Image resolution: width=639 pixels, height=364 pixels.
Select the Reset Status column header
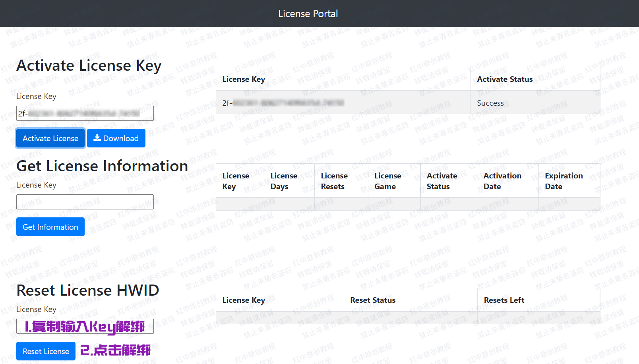click(x=373, y=300)
